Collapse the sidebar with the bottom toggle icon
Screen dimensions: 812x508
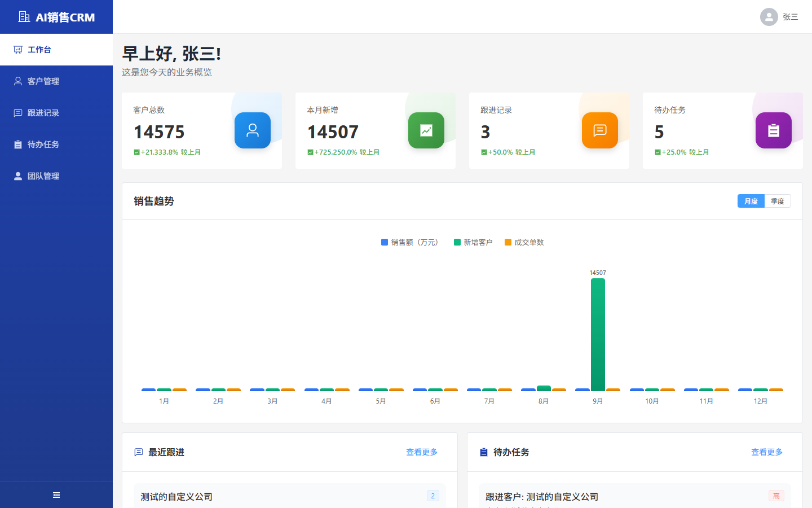pyautogui.click(x=56, y=495)
